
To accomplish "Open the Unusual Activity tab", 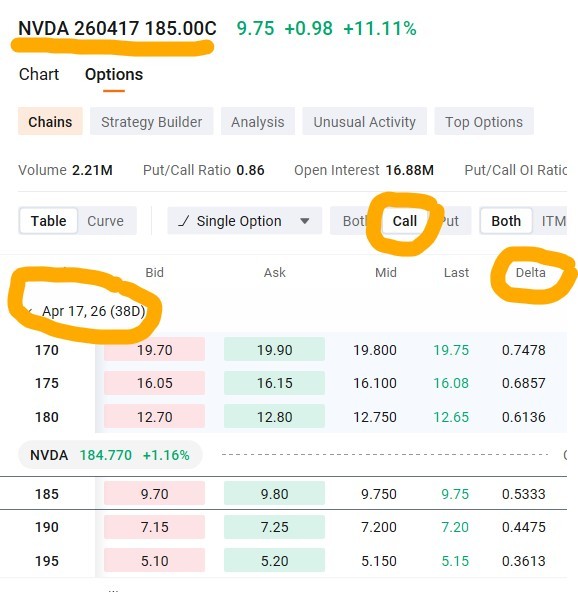I will click(364, 122).
